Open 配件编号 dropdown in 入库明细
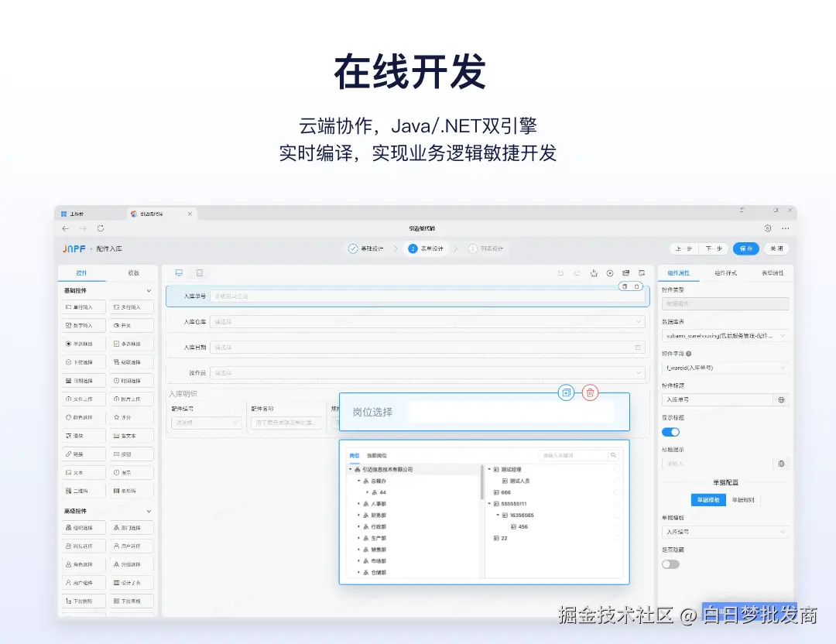The image size is (836, 644). pos(207,423)
